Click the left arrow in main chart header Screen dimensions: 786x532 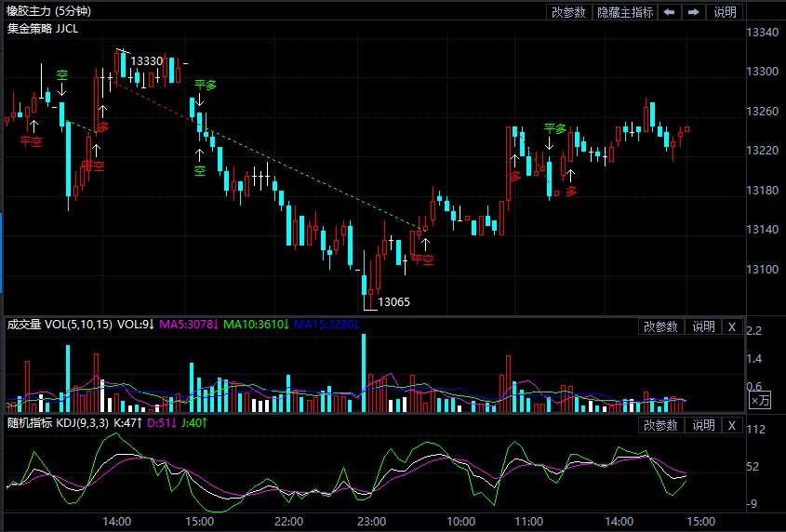click(670, 12)
